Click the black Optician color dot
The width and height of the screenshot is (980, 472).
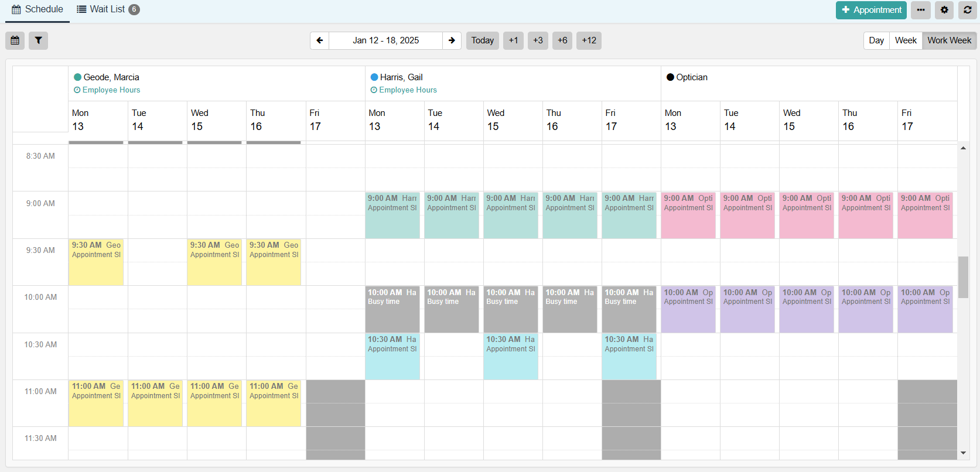coord(670,77)
